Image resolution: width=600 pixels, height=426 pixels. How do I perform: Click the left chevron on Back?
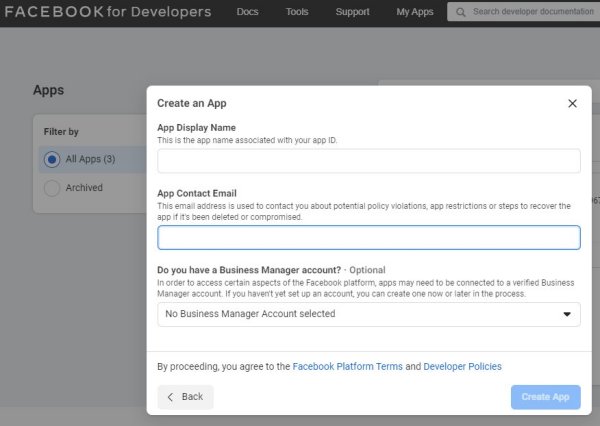tap(170, 397)
